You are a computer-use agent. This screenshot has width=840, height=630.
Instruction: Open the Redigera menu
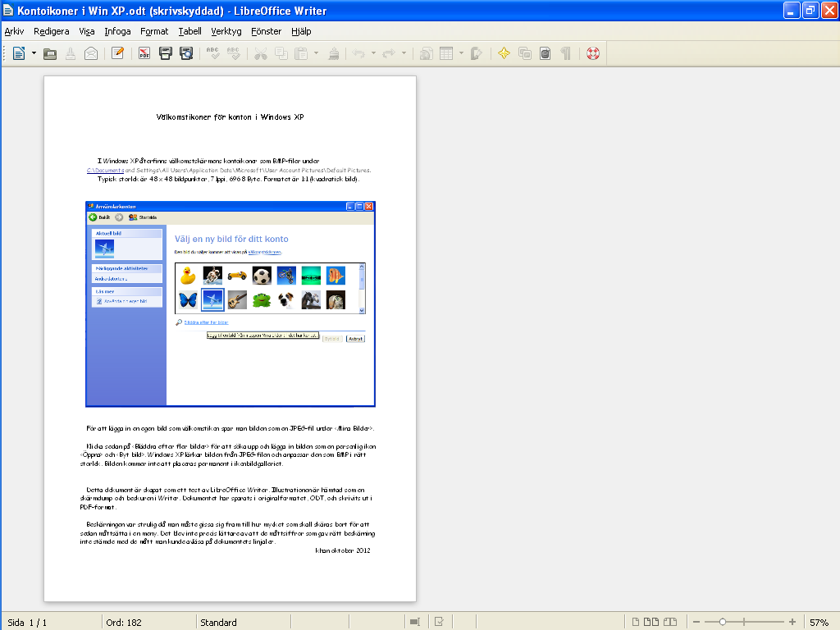52,31
